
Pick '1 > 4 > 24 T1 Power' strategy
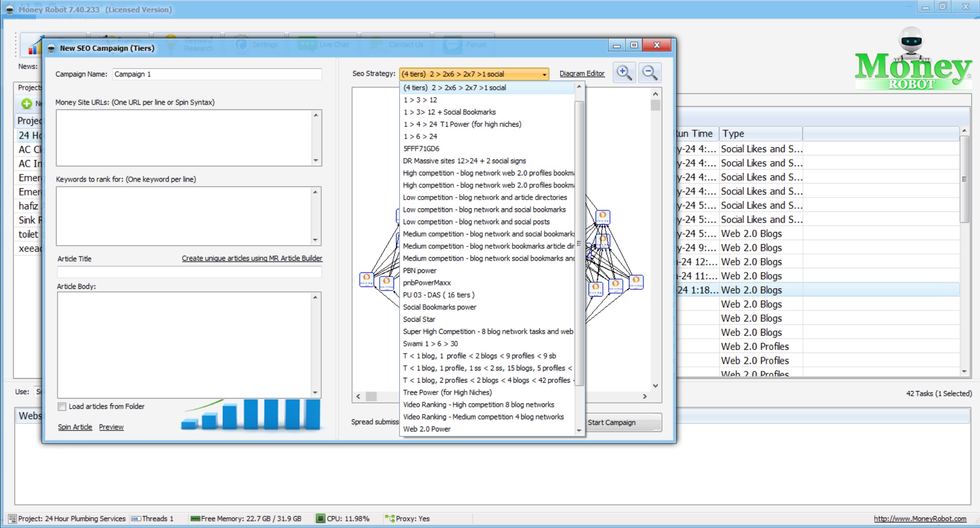point(487,124)
